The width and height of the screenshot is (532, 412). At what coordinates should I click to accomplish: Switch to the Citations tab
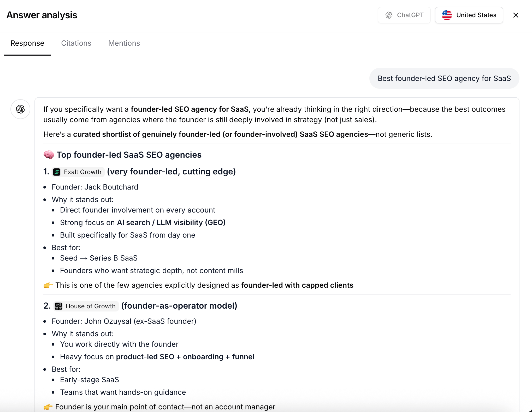point(76,43)
